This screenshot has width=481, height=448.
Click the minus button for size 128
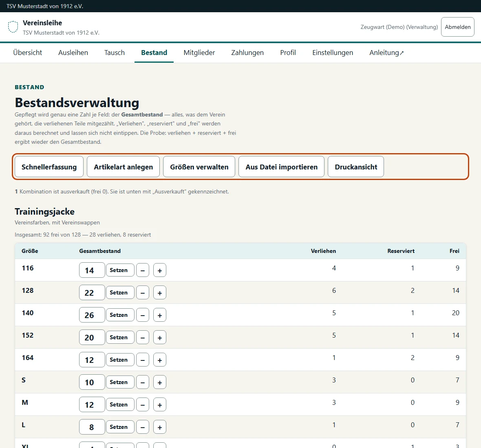coord(143,293)
